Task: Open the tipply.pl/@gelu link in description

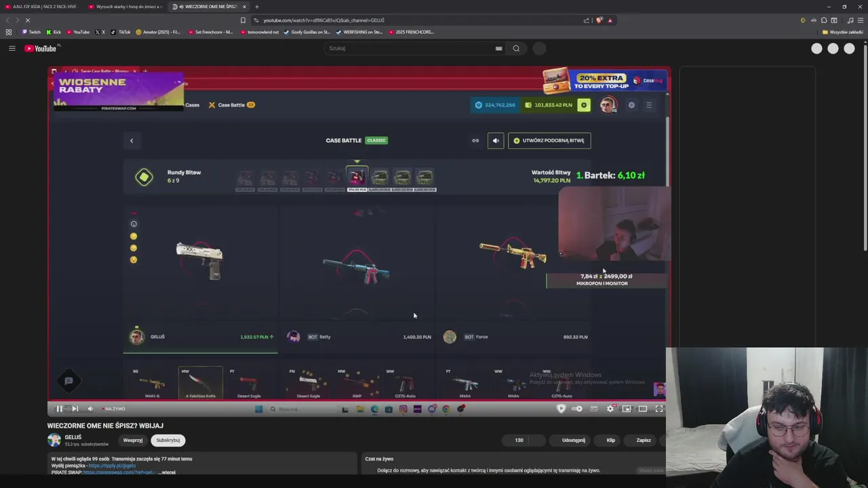Action: coord(112,466)
